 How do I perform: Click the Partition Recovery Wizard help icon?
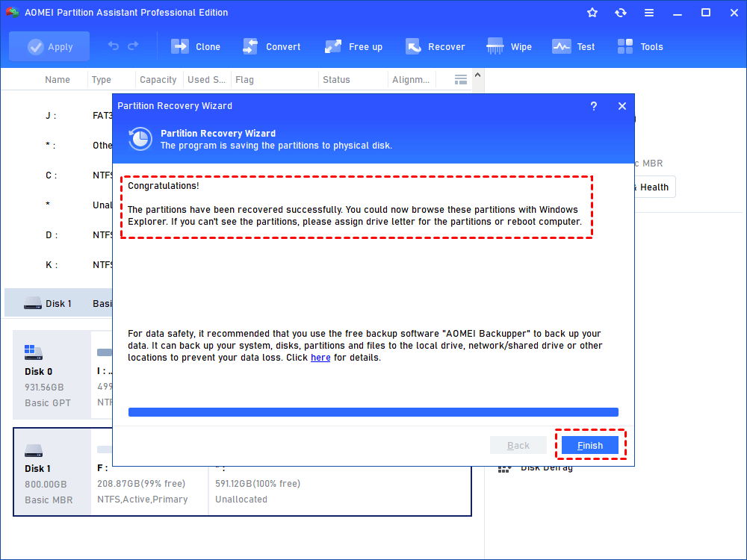tap(594, 106)
